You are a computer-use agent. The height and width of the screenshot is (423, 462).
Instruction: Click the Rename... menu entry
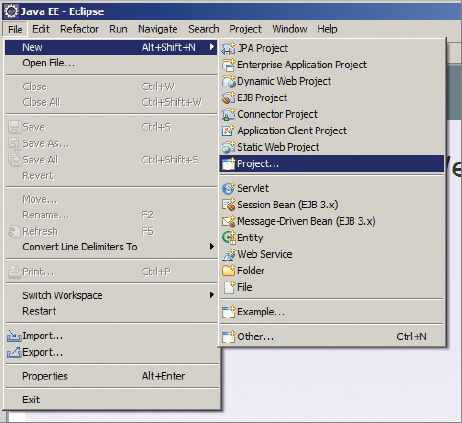(x=112, y=215)
